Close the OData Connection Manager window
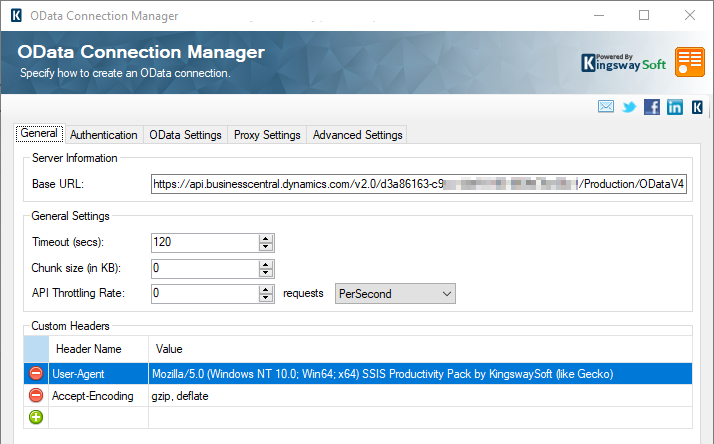Image resolution: width=714 pixels, height=444 pixels. [690, 15]
